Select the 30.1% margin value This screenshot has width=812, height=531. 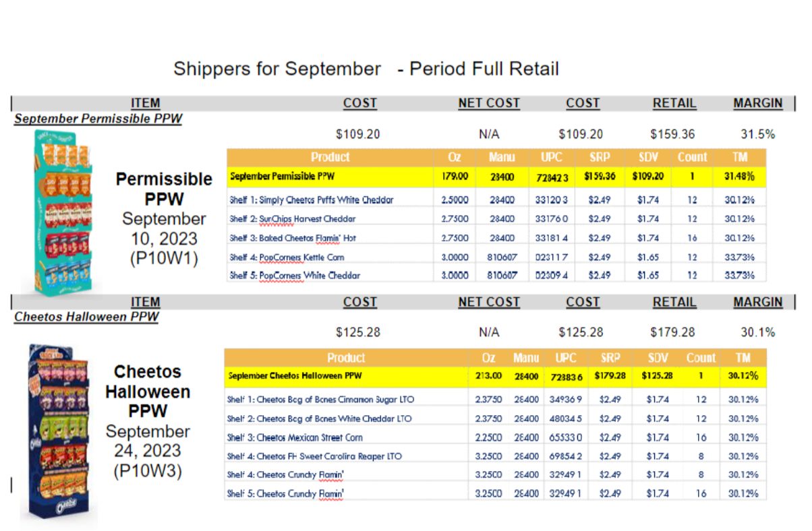click(758, 332)
